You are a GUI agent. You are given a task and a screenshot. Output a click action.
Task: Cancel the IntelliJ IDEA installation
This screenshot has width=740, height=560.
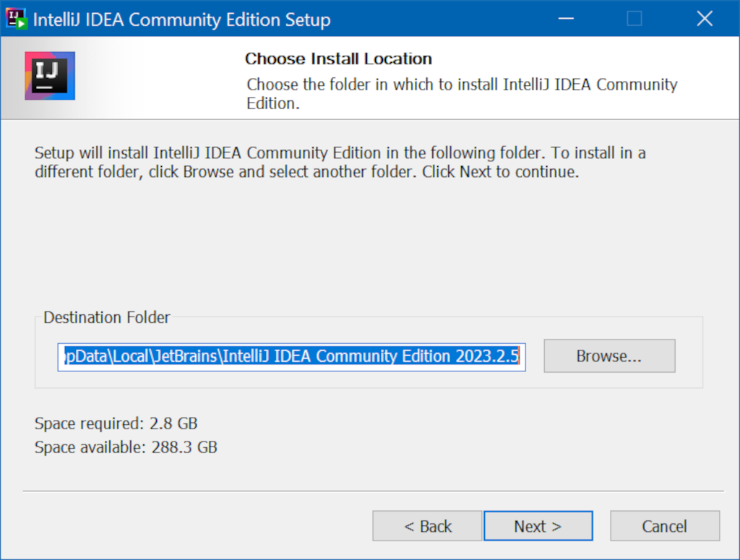[x=665, y=525]
